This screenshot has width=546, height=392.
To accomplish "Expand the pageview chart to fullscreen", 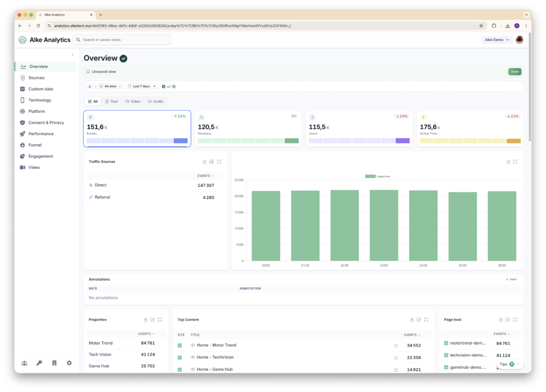I will (515, 161).
